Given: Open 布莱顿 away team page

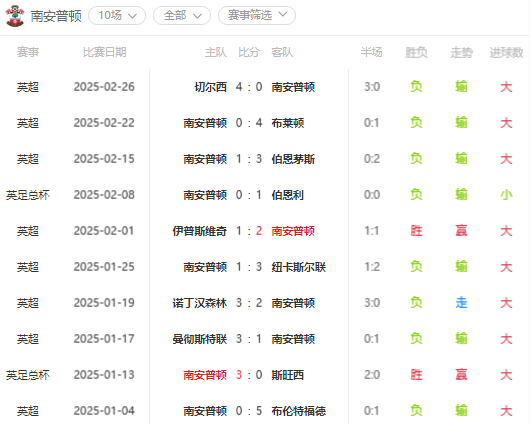Looking at the screenshot, I should (x=288, y=123).
